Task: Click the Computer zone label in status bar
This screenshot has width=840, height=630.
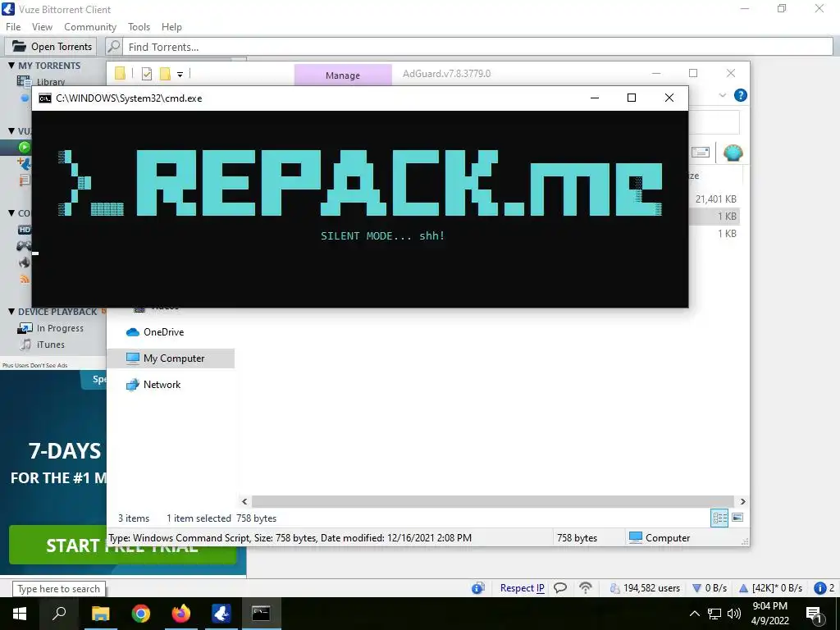Action: click(668, 538)
